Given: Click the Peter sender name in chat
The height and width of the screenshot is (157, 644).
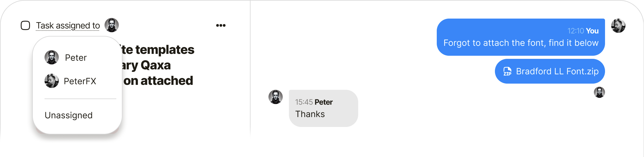Looking at the screenshot, I should pyautogui.click(x=324, y=102).
